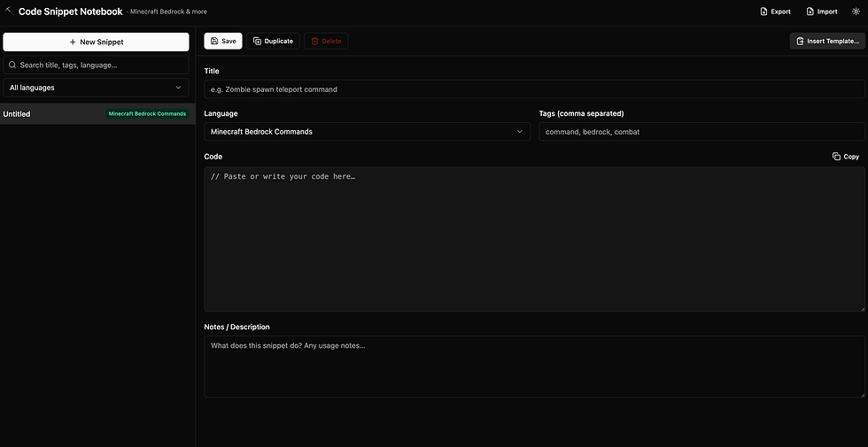Click the Tags input field

coord(701,132)
